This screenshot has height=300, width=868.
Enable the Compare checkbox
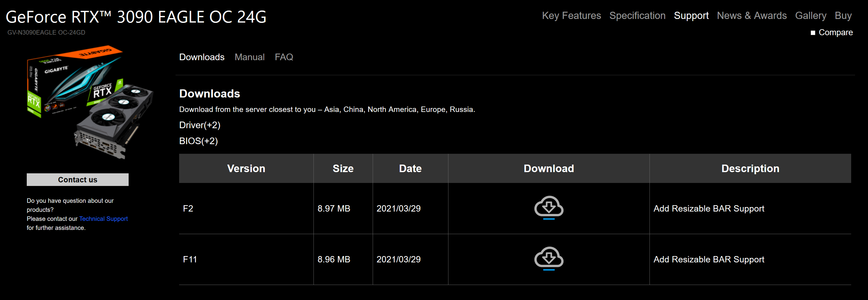click(813, 32)
